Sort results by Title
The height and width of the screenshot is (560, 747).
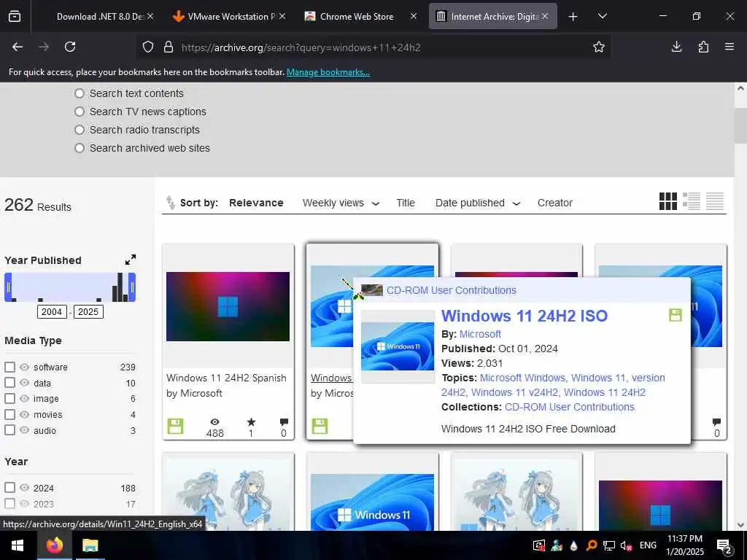coord(406,203)
